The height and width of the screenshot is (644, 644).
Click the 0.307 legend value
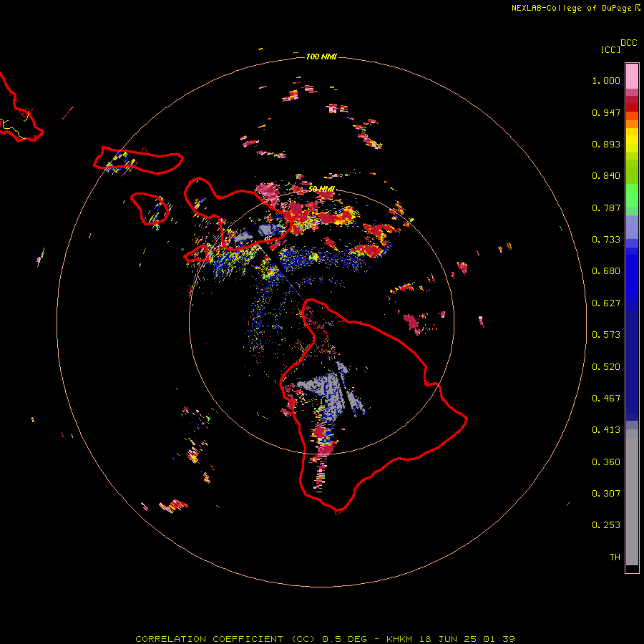tap(606, 494)
